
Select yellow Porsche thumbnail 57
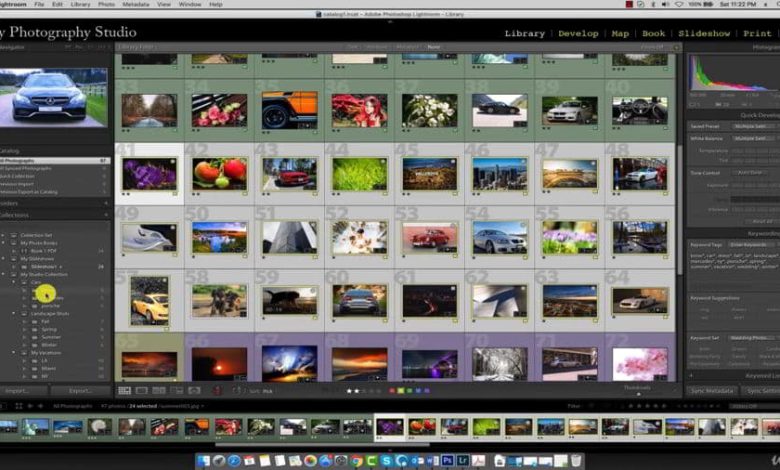click(149, 301)
